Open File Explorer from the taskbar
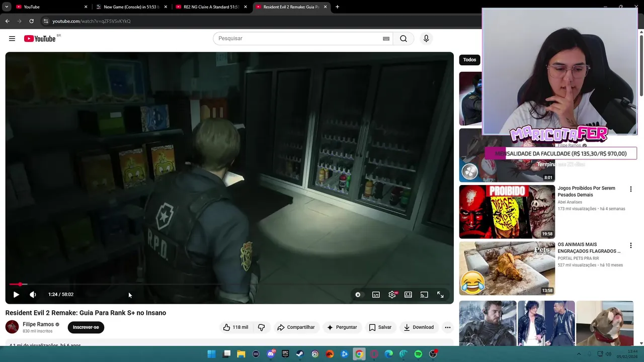Screen dimensions: 644x362 coord(241,354)
